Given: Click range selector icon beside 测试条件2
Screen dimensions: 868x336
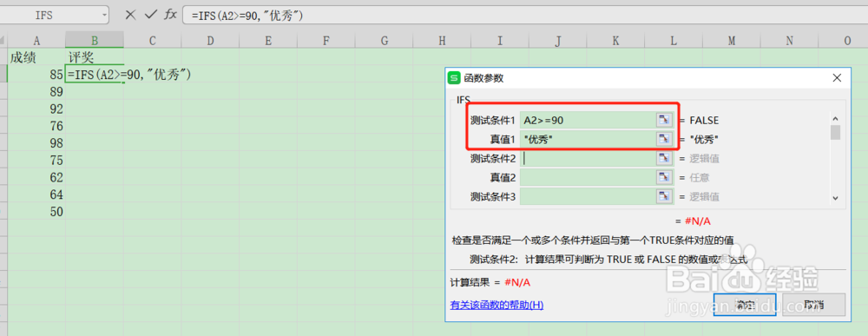Looking at the screenshot, I should (x=664, y=158).
